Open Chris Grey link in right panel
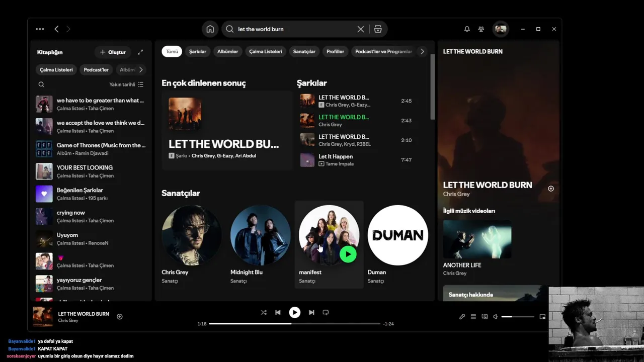 456,194
